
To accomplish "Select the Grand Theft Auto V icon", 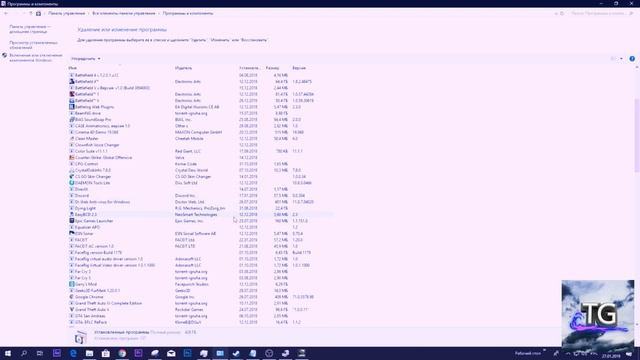I will [x=71, y=309].
